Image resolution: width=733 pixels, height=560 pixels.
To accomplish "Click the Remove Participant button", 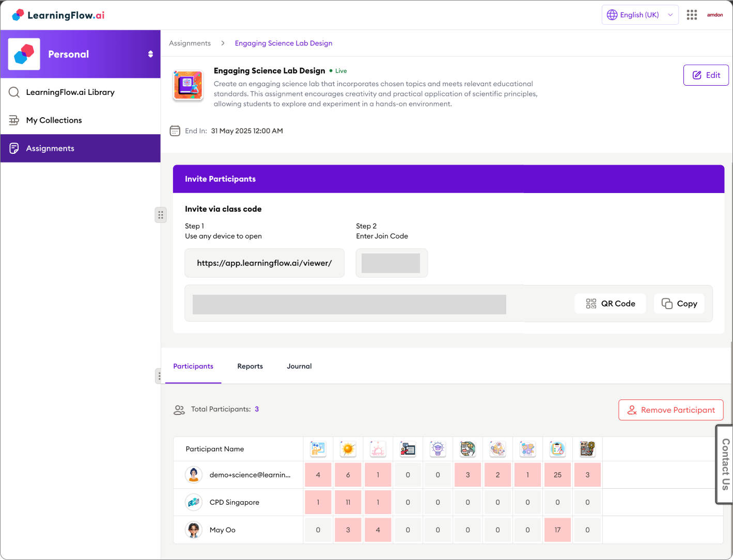I will click(x=670, y=410).
